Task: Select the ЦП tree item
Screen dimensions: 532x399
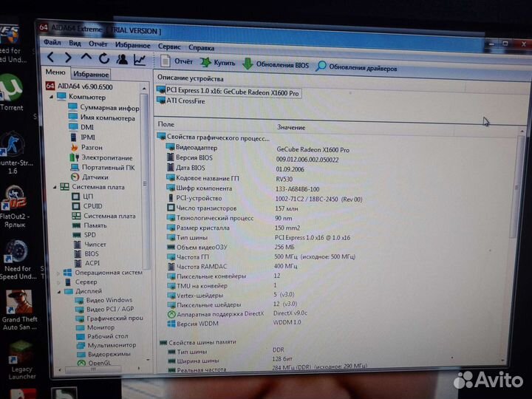Action: [83, 197]
